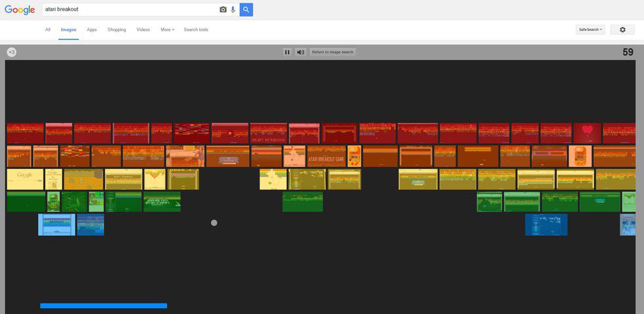Viewport: 644px width, 314px height.
Task: Expand the SafeSearch dropdown
Action: tap(589, 30)
